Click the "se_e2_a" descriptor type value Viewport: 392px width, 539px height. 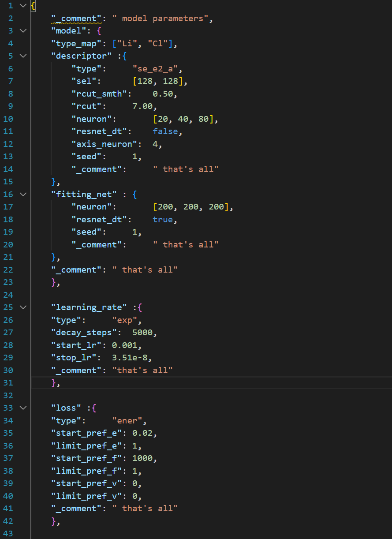click(x=157, y=69)
